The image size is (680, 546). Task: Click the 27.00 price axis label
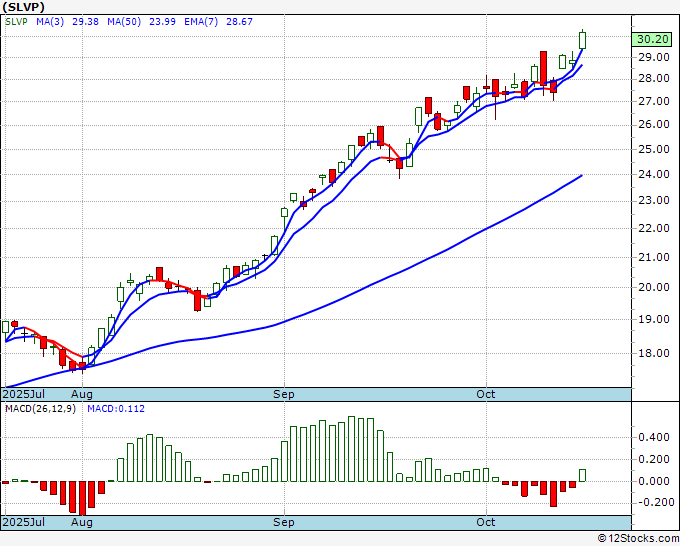654,101
